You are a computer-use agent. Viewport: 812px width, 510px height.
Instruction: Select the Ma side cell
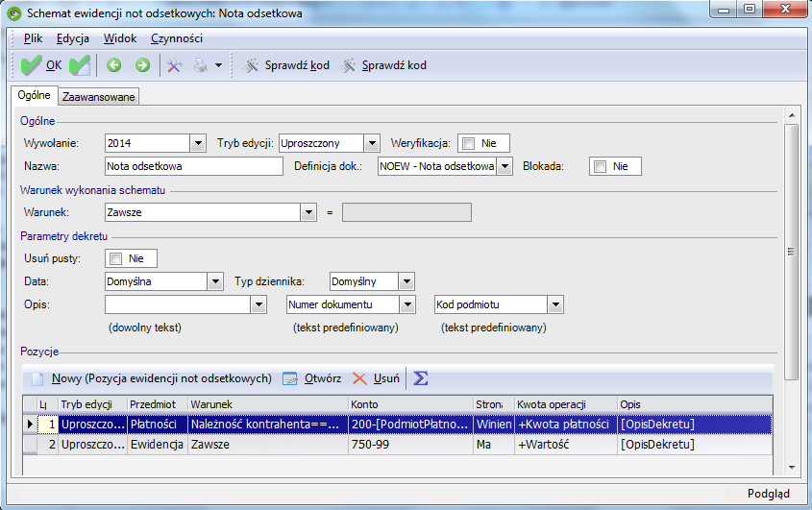(494, 445)
